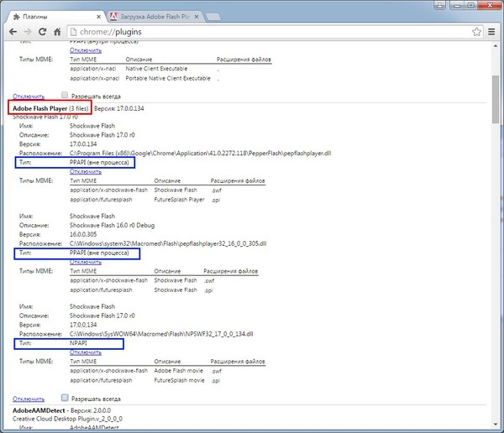Minimize the Chrome window
Viewport: 504px width, 433px height.
click(x=457, y=5)
